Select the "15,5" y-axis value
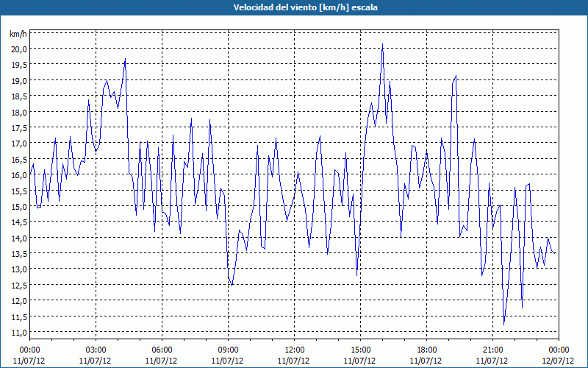This screenshot has height=368, width=588. (19, 191)
